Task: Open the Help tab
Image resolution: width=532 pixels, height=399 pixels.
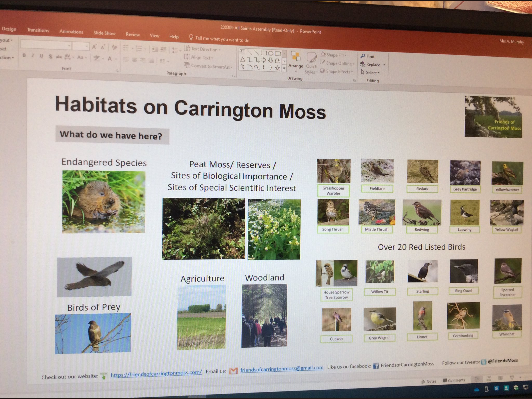Action: pyautogui.click(x=174, y=37)
